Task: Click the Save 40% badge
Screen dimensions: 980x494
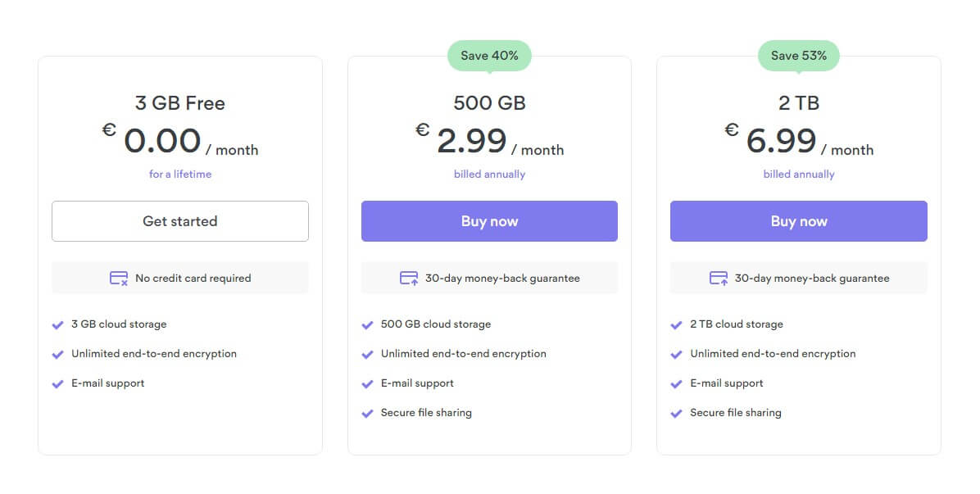Action: point(489,56)
